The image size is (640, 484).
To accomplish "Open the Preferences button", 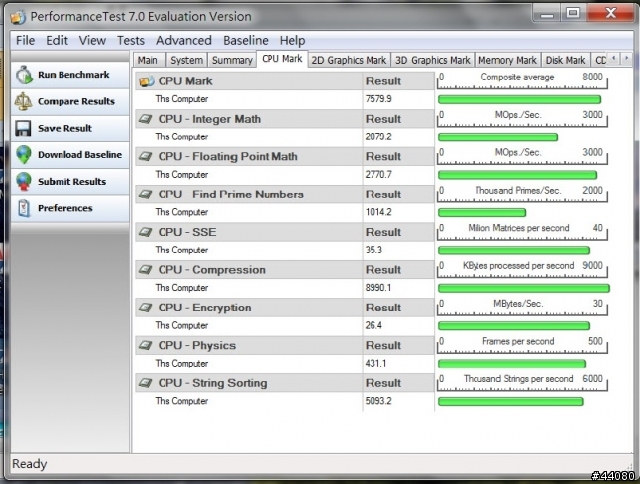I will point(70,208).
